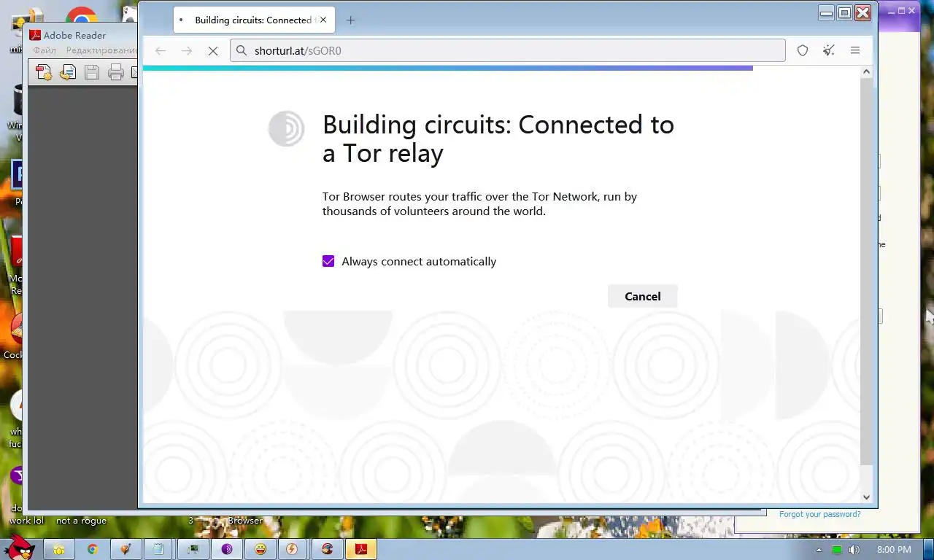Screen dimensions: 934x560
Task: Open the Notepad taskbar icon
Action: (x=158, y=549)
